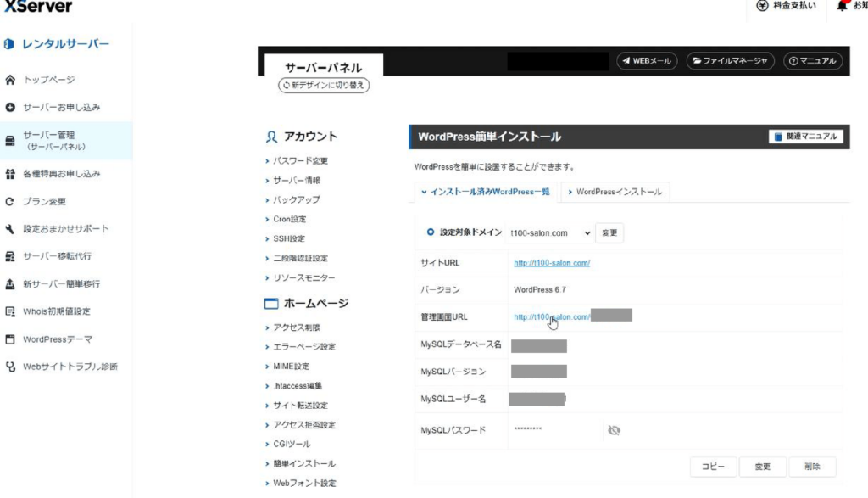Open サーバー情報 menu item
Screen dimensions: 868x498
point(296,180)
